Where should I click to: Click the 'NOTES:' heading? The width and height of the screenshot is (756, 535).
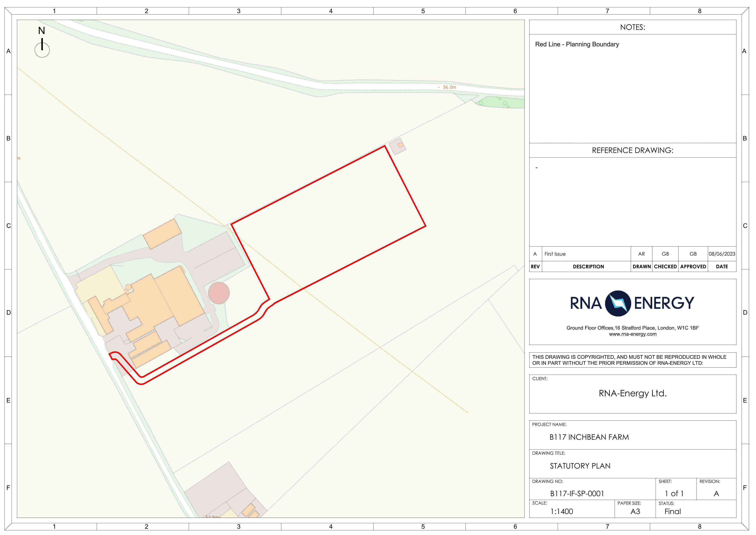[x=633, y=27]
